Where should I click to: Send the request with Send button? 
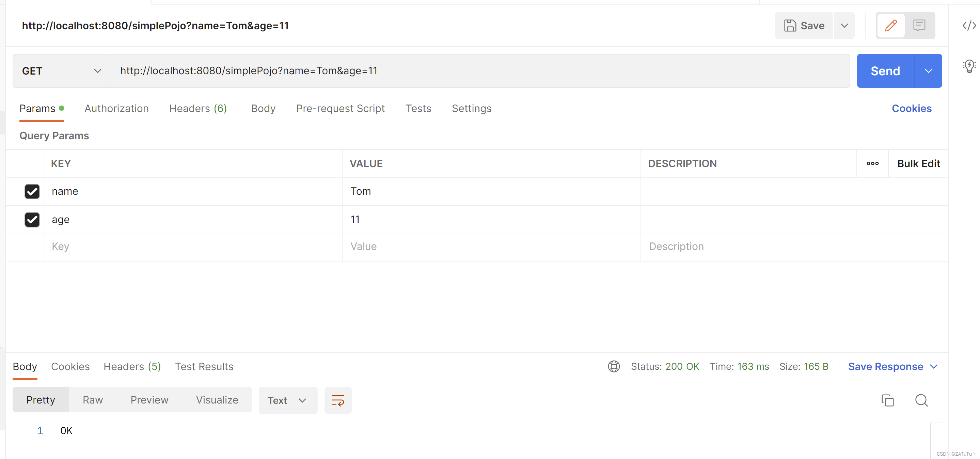[885, 71]
